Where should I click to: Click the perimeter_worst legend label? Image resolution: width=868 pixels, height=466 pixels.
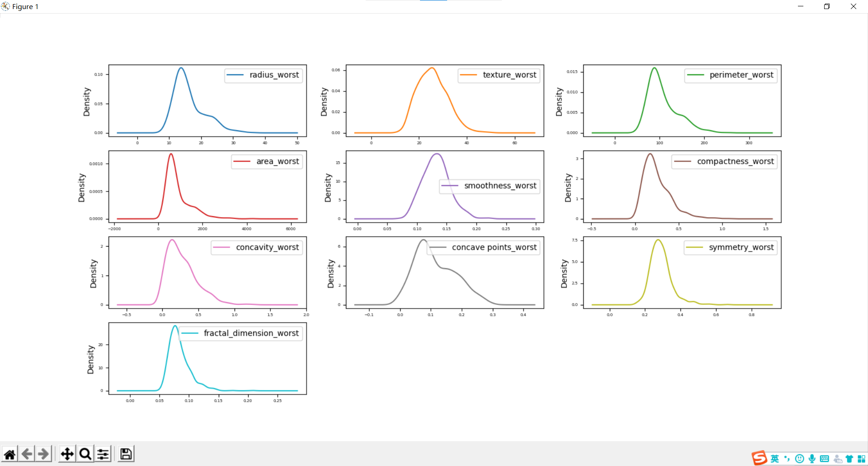pos(741,75)
